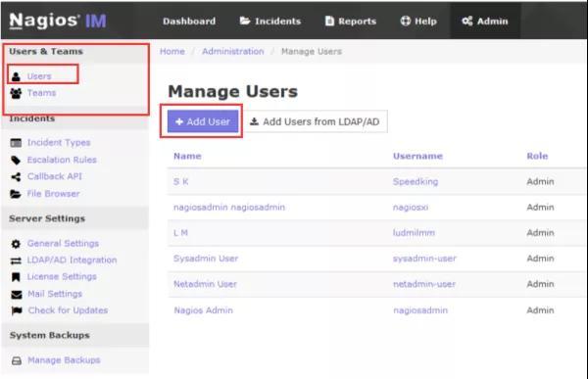Open Callback API link
Image resolution: width=588 pixels, height=379 pixels.
(x=54, y=176)
